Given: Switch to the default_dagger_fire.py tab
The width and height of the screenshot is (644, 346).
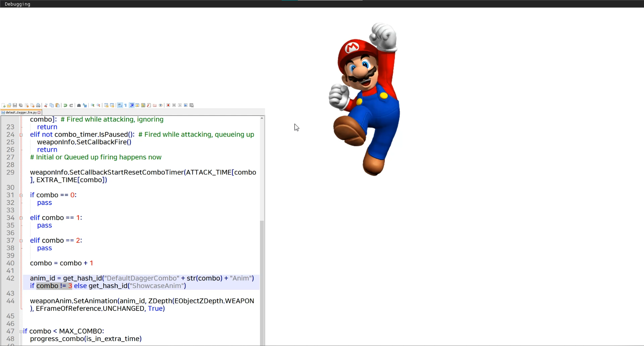Looking at the screenshot, I should [x=21, y=113].
